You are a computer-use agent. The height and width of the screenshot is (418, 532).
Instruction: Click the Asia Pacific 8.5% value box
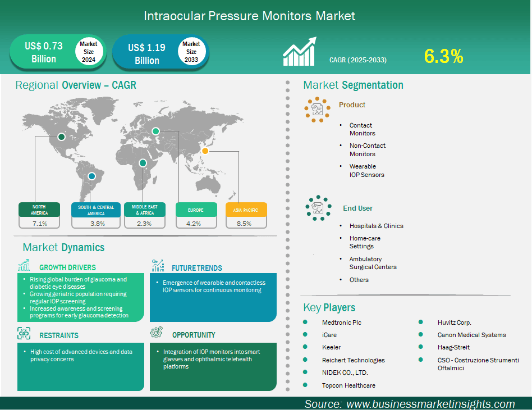pyautogui.click(x=246, y=223)
